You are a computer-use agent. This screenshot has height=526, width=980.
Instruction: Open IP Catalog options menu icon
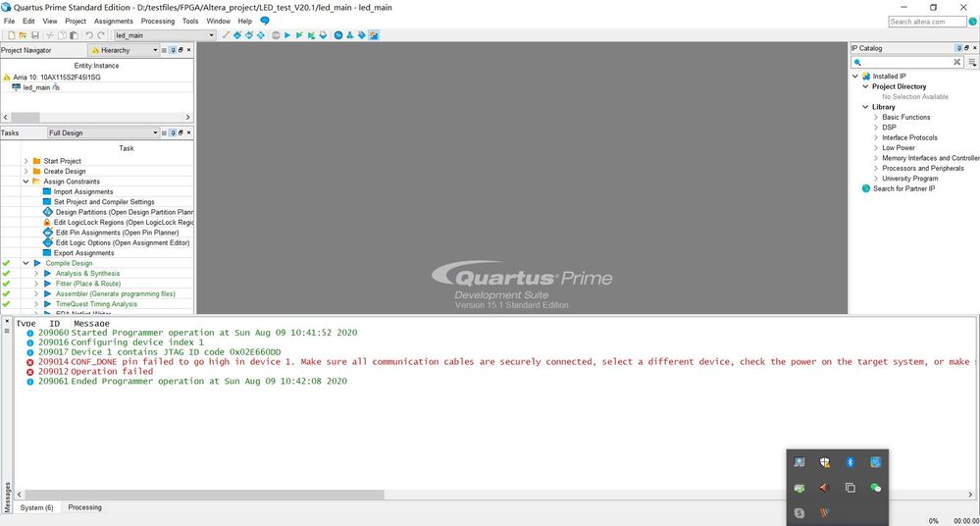click(x=972, y=62)
